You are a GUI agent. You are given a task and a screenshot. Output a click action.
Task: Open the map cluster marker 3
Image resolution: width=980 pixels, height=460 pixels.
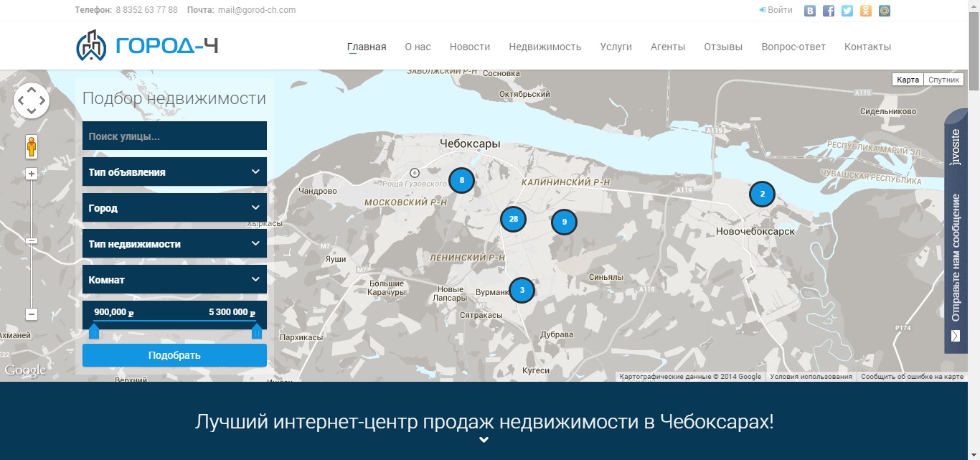(x=522, y=290)
